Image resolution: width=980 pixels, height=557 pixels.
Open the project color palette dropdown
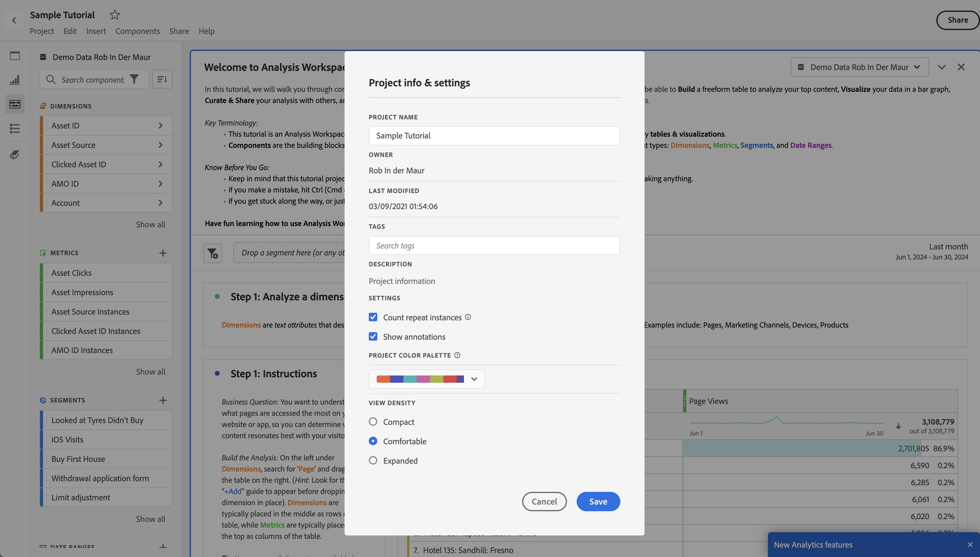click(x=474, y=379)
